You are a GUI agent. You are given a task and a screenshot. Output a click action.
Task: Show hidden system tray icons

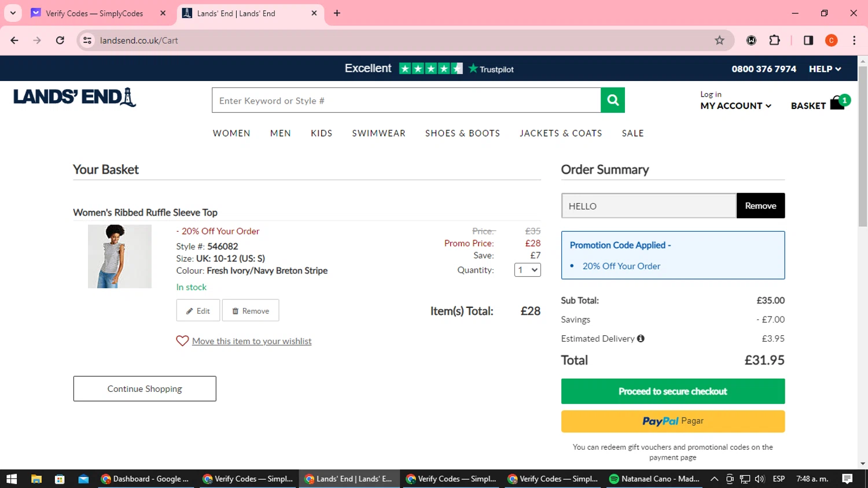[x=715, y=479]
